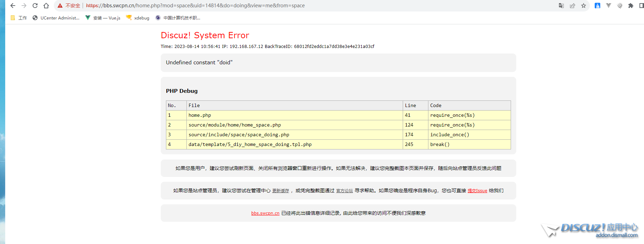Image resolution: width=644 pixels, height=244 pixels.
Task: Click the browser forward arrow
Action: point(24,6)
